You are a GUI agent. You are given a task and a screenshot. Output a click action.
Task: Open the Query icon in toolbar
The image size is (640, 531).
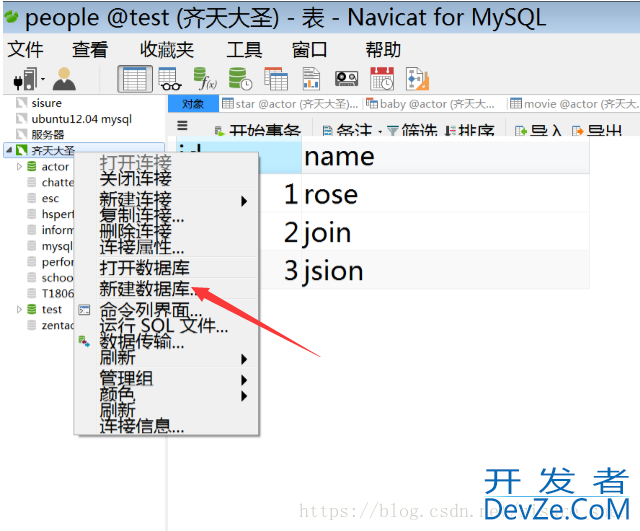pyautogui.click(x=276, y=79)
